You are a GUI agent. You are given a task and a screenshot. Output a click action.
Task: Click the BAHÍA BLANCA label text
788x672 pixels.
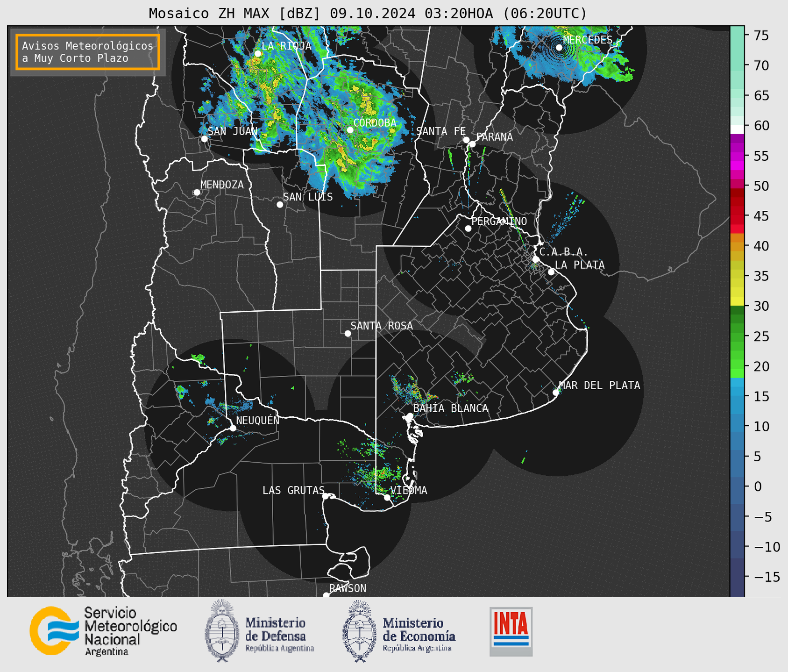(x=451, y=408)
